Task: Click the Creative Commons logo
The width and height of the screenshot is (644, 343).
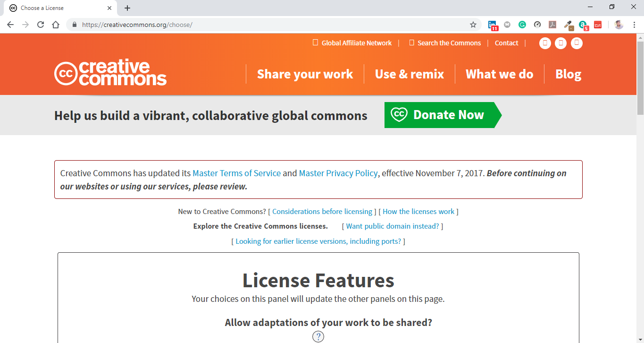Action: [x=110, y=74]
